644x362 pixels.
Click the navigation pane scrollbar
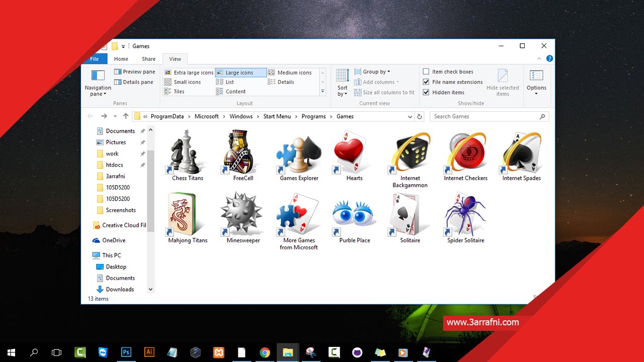point(150,191)
